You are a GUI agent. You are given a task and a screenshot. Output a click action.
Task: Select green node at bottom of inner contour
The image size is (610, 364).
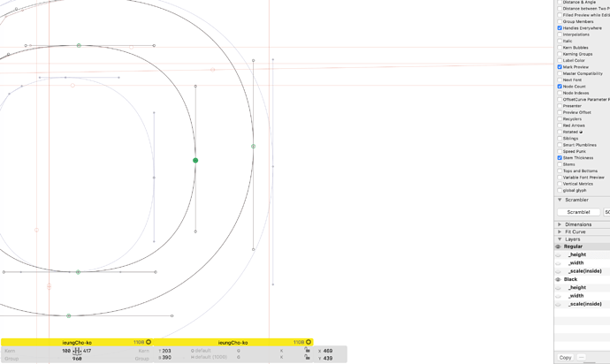pyautogui.click(x=78, y=272)
